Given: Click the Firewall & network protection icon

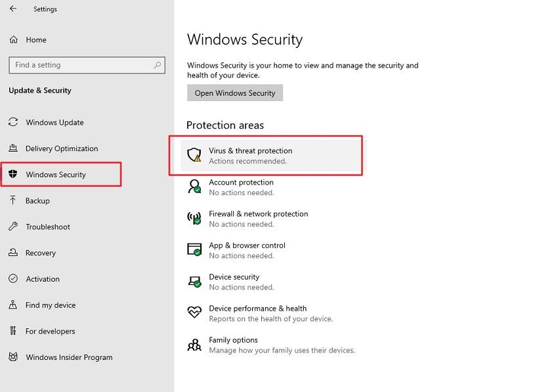Looking at the screenshot, I should tap(194, 219).
